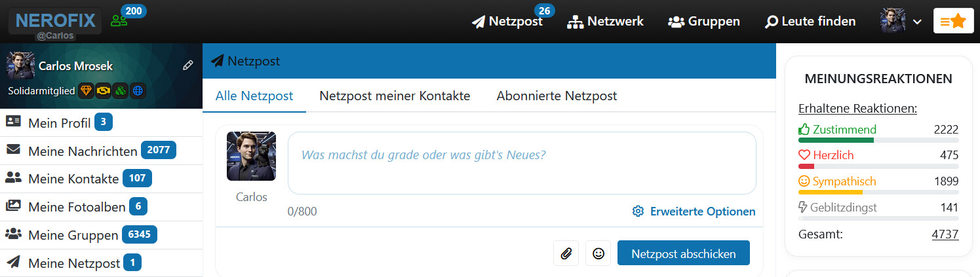980x277 pixels.
Task: Click the NEROFIX logo
Action: point(55,20)
